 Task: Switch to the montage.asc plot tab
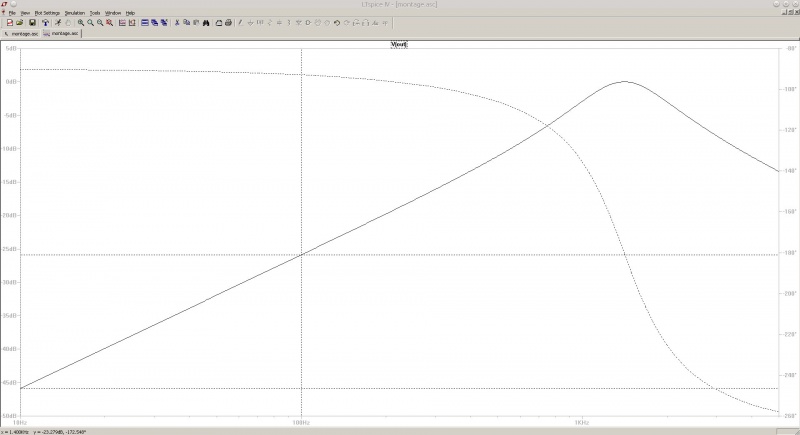[61, 34]
